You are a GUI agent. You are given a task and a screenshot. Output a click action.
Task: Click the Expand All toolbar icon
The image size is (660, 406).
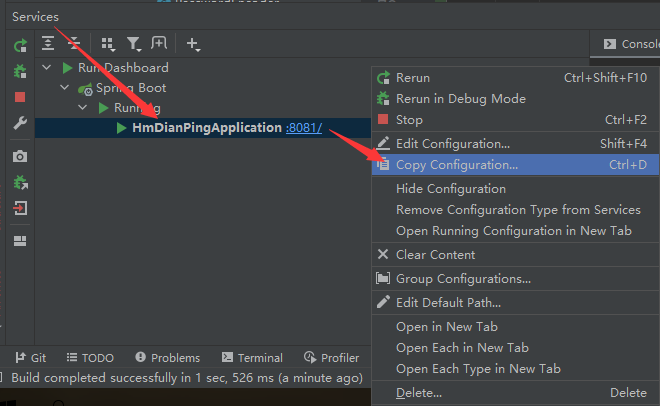point(48,44)
